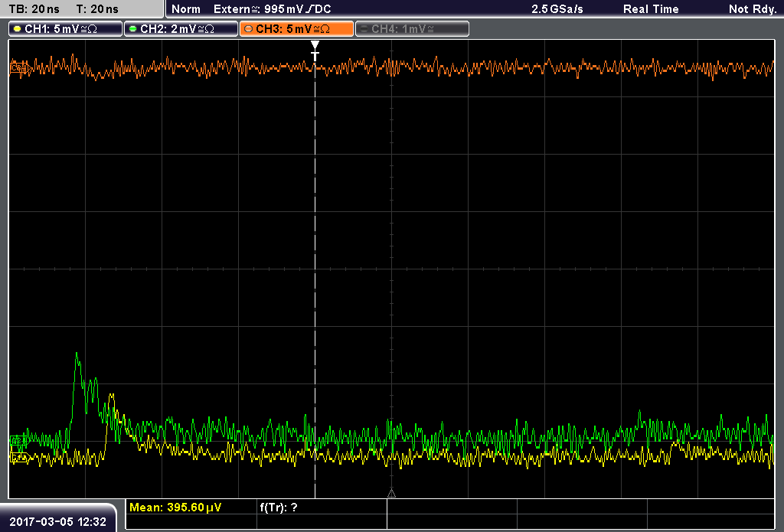Click the CH2 green ground-level marker
This screenshot has width=784, height=532.
[x=19, y=440]
